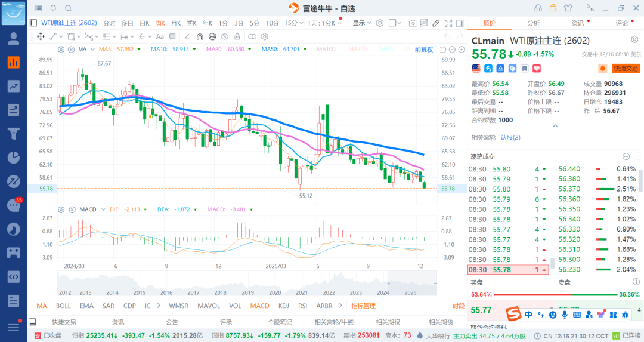
Task: Select the BOLL indicator tab
Action: click(63, 306)
